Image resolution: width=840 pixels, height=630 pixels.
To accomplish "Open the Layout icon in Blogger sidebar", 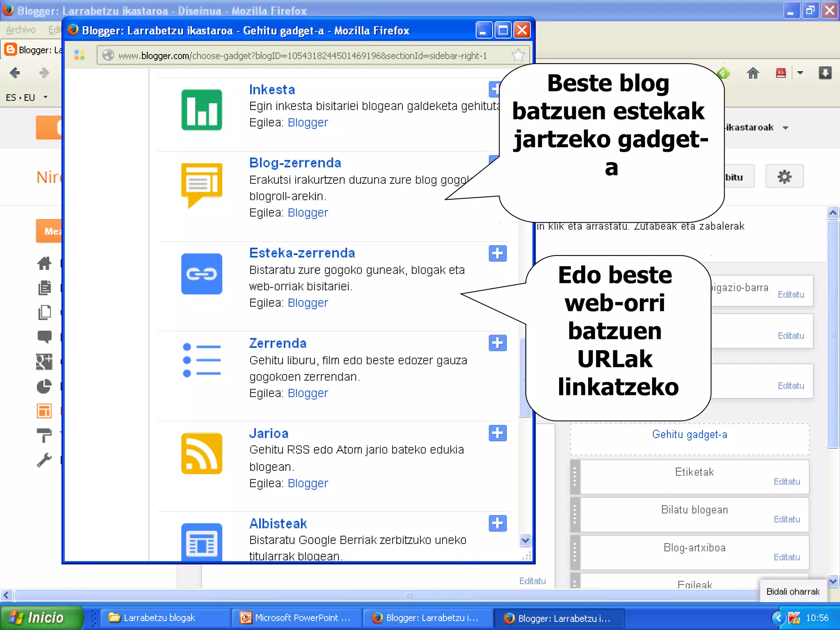I will [x=44, y=411].
